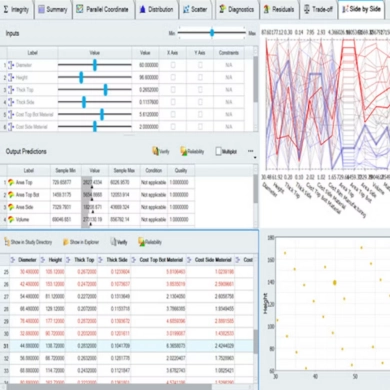The height and width of the screenshot is (390, 390).
Task: Click the Summary tab icon
Action: tap(41, 9)
